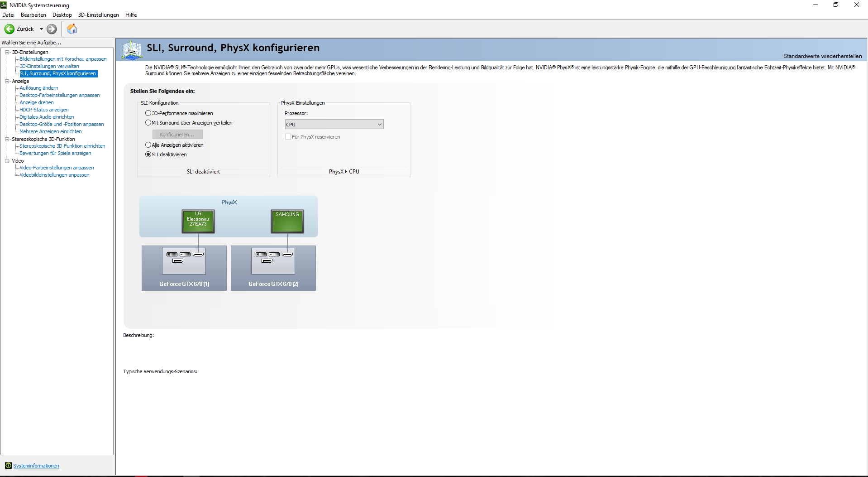Viewport: 868px width, 477px height.
Task: Select SLI, Surround, PhysX konfigurieren task
Action: pos(58,73)
